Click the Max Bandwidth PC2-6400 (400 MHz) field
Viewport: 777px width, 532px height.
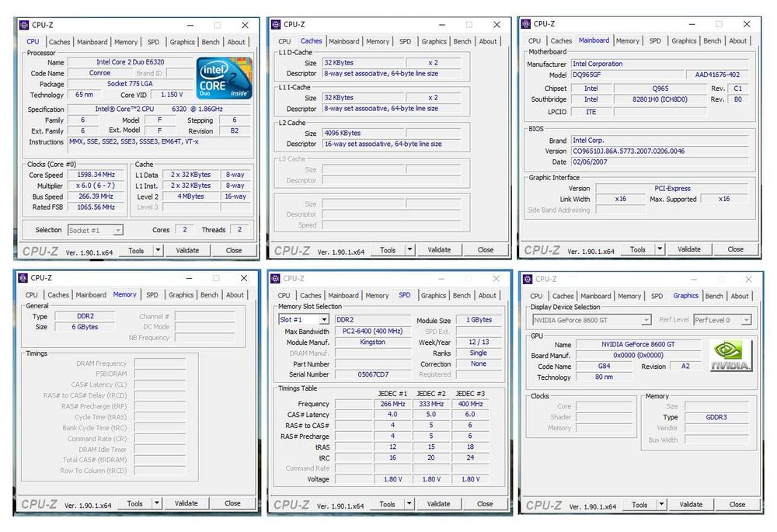[x=373, y=332]
